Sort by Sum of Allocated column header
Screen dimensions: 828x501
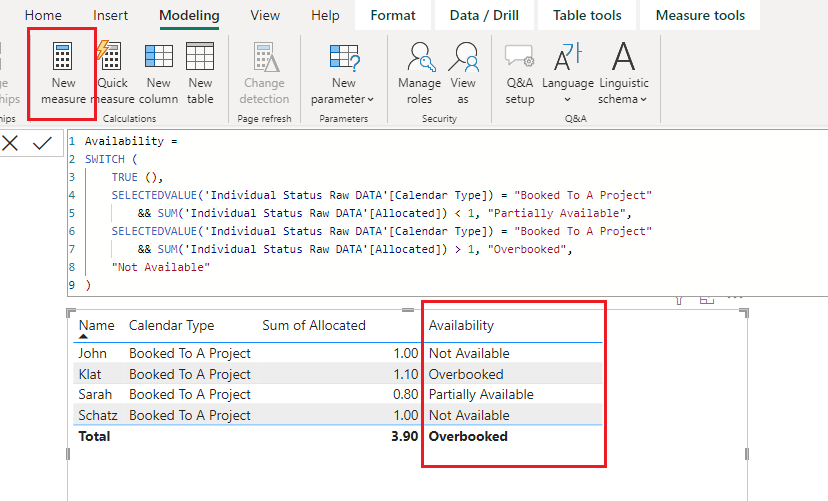tap(314, 325)
